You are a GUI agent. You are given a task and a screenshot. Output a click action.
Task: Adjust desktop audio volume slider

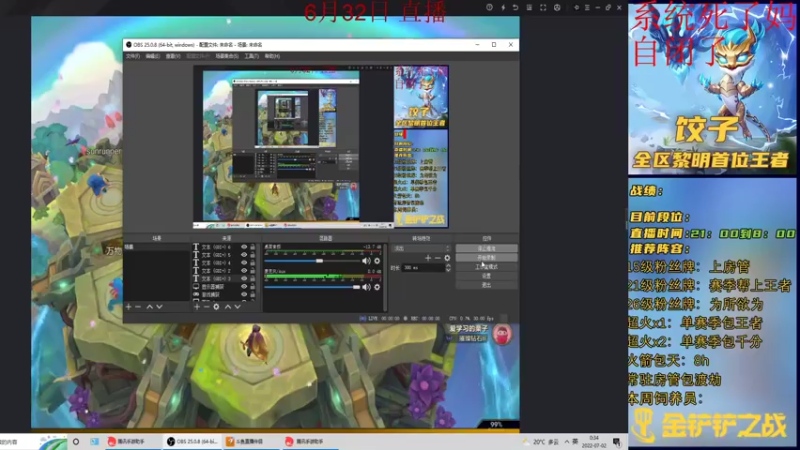click(x=312, y=261)
